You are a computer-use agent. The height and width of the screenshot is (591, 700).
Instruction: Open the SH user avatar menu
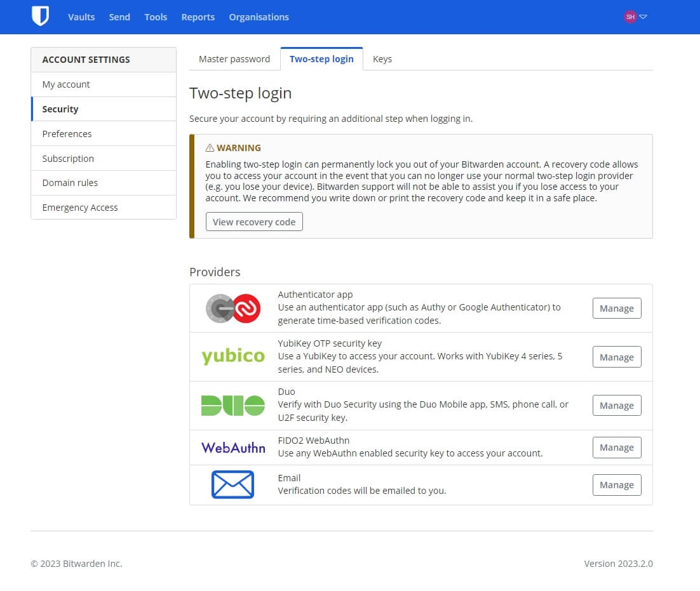pyautogui.click(x=630, y=17)
